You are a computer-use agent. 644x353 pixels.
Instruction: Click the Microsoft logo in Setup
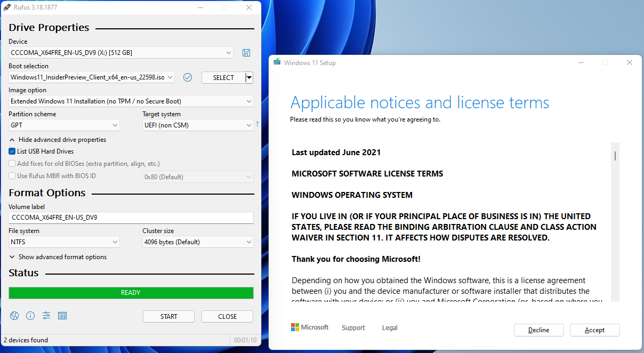[310, 327]
